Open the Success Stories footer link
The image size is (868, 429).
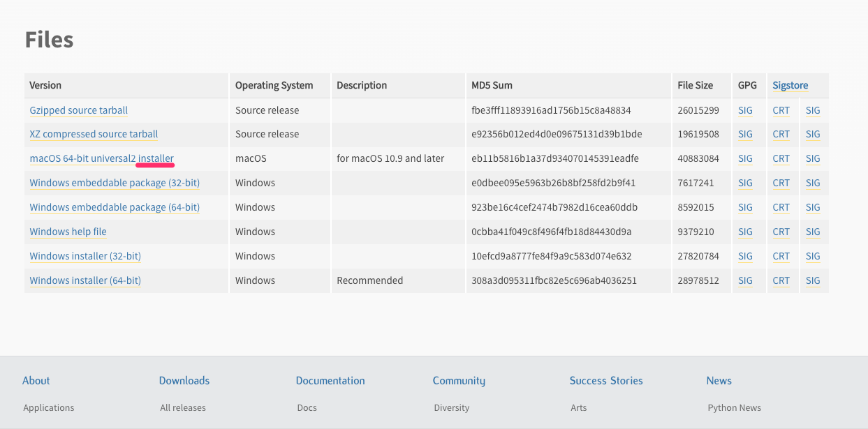click(x=606, y=380)
